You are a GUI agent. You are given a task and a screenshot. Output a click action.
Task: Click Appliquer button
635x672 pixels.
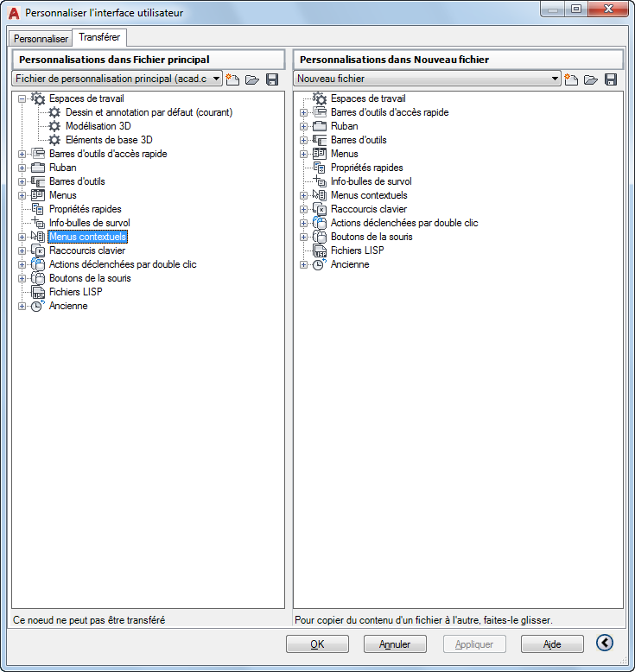(474, 644)
